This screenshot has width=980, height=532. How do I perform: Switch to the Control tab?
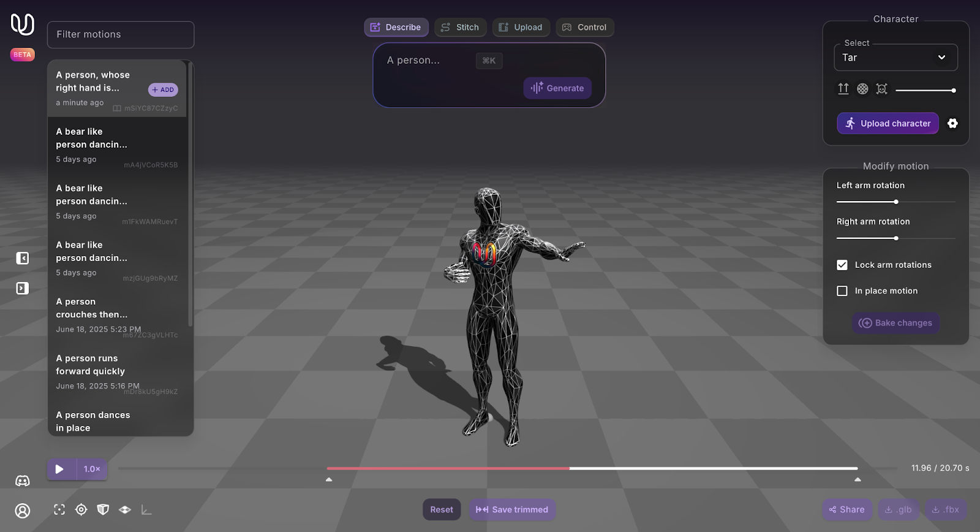[585, 27]
